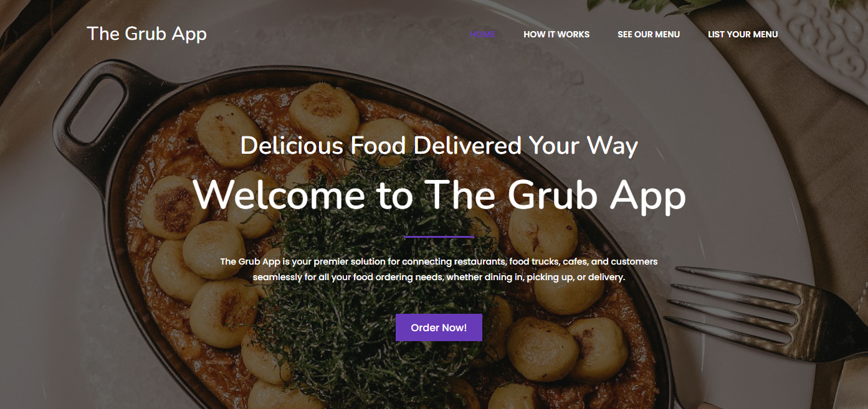
Task: Click the word Welcome in main headline
Action: click(x=279, y=195)
